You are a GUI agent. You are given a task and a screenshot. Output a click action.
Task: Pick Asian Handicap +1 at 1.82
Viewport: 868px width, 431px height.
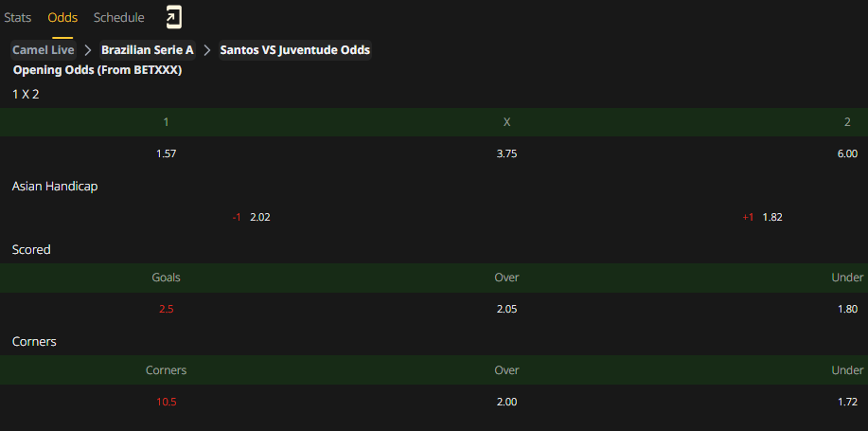coord(762,217)
